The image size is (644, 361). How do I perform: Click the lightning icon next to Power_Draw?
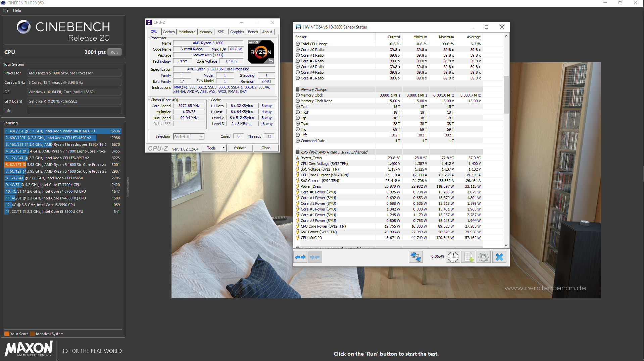pyautogui.click(x=298, y=186)
